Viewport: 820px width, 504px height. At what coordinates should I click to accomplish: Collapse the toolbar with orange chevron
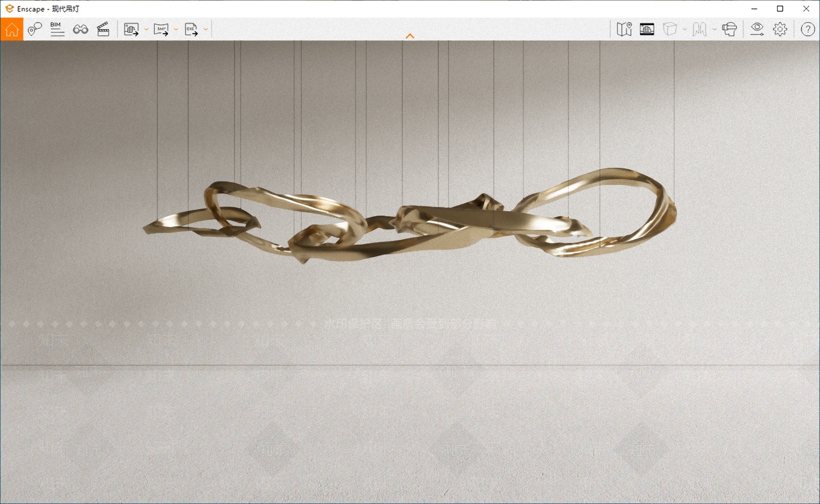pos(410,36)
